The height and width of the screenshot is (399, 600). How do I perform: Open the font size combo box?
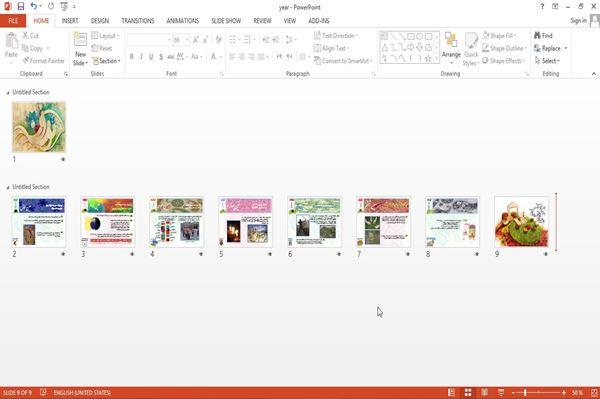pos(181,39)
